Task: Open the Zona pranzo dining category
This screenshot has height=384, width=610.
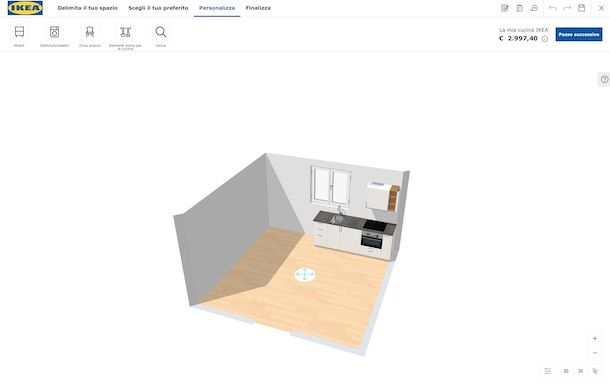Action: pos(90,36)
